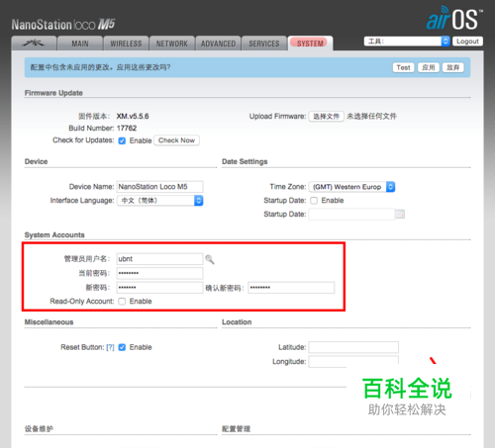The image size is (495, 448).
Task: Switch to the MAIN tab
Action: pyautogui.click(x=80, y=44)
